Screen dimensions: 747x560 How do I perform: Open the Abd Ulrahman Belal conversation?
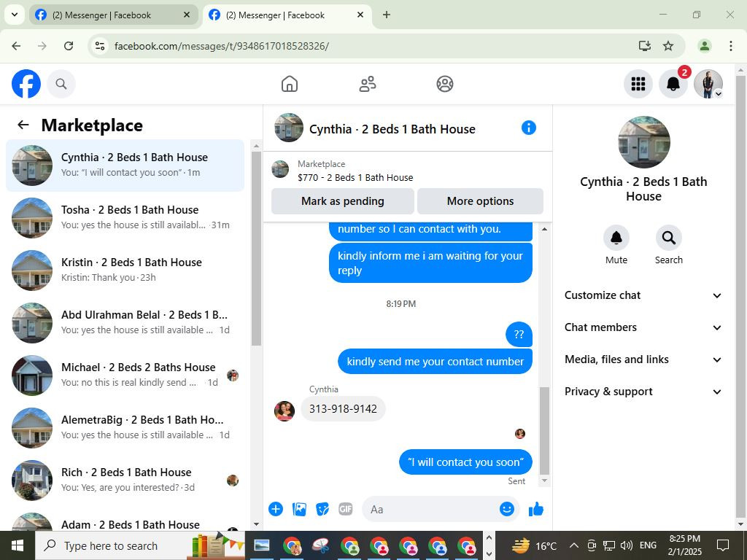(x=125, y=322)
